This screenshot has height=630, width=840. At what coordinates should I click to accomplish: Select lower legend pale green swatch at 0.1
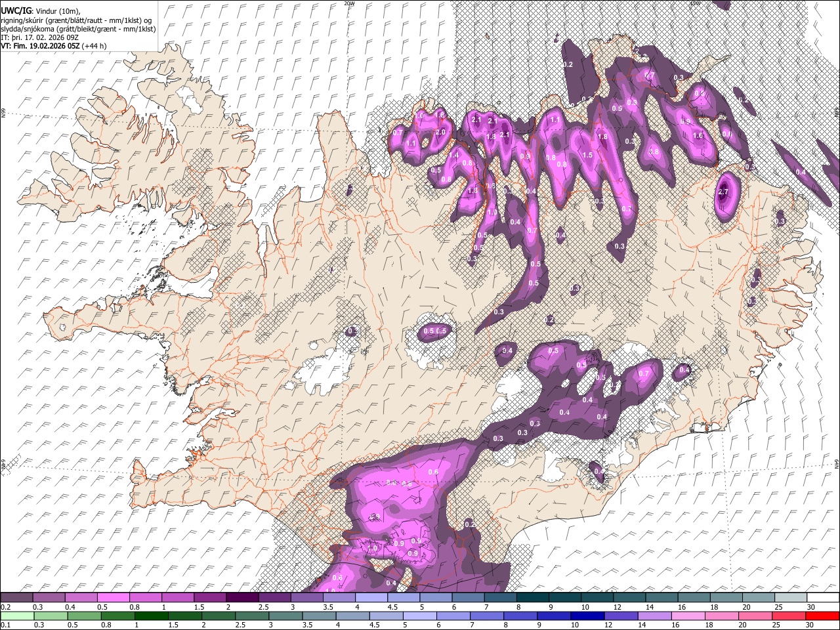point(18,616)
